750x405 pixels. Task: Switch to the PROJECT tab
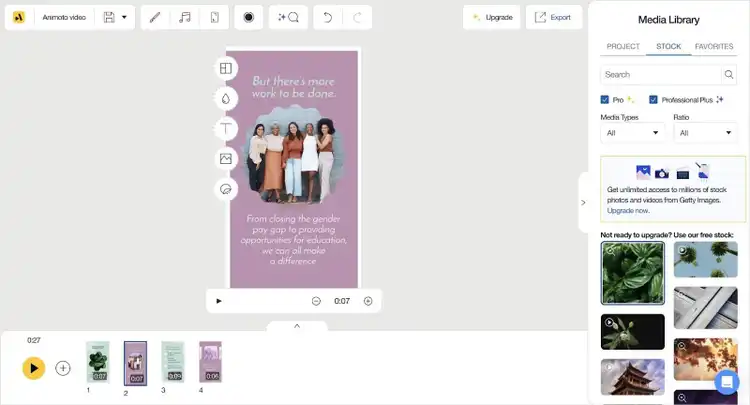click(x=623, y=46)
